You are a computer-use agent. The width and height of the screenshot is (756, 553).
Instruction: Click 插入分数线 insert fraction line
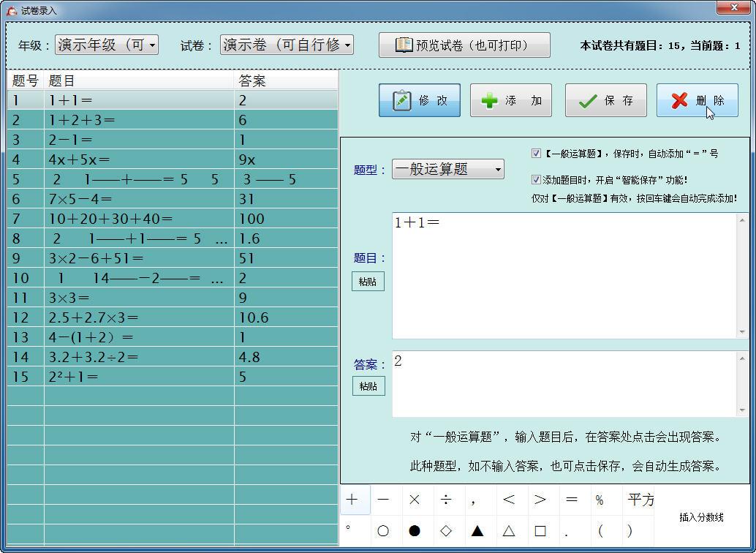coord(700,517)
